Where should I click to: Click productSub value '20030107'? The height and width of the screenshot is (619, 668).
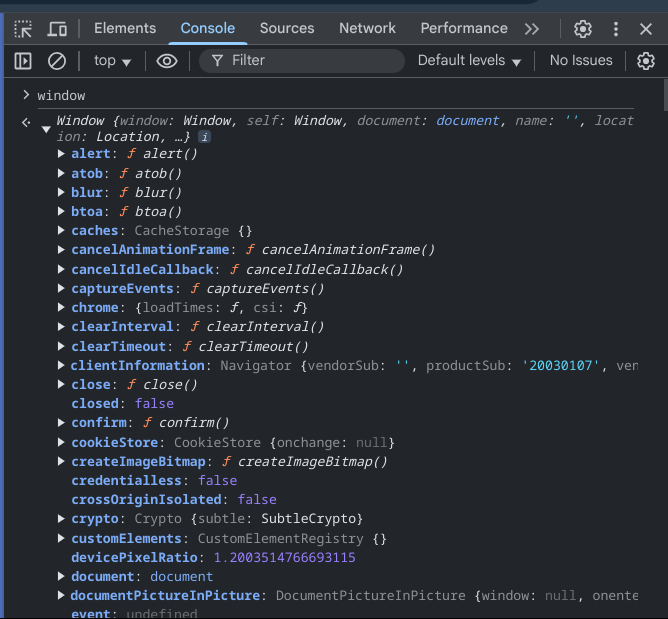561,366
